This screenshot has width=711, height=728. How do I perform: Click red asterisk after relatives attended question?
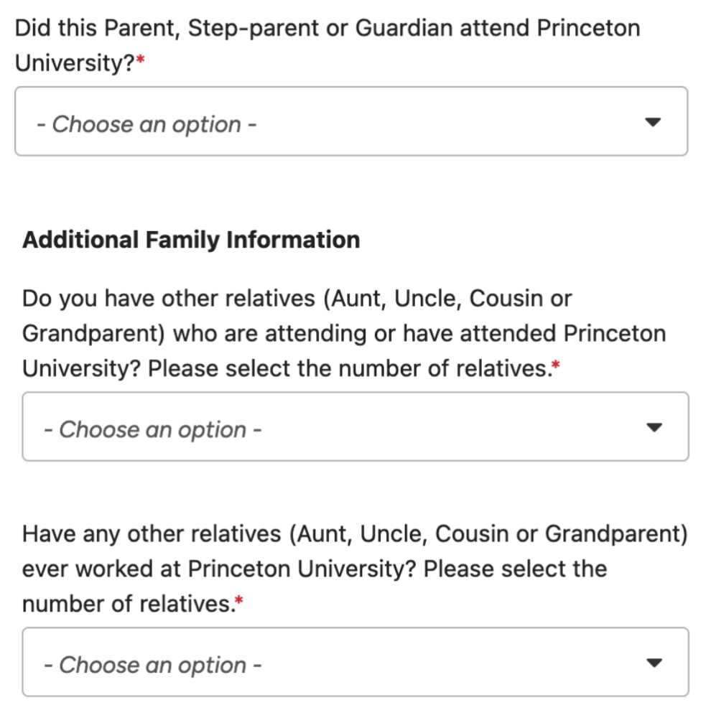point(556,367)
